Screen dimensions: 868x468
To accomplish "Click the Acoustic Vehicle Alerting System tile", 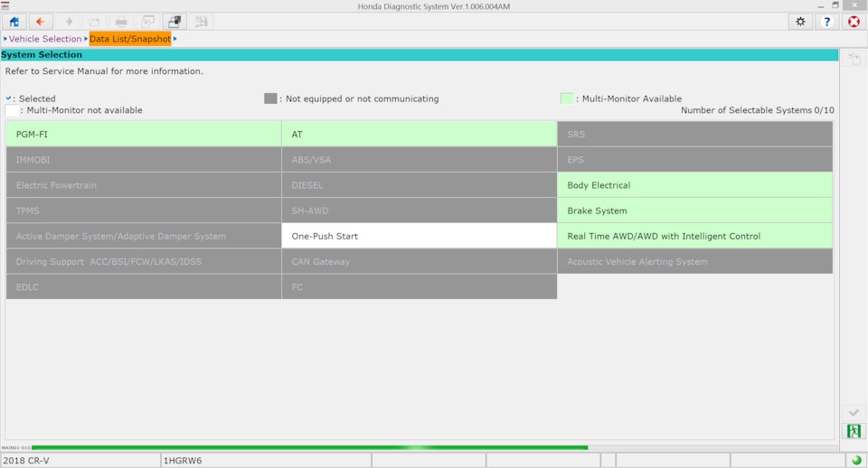I will coord(694,262).
